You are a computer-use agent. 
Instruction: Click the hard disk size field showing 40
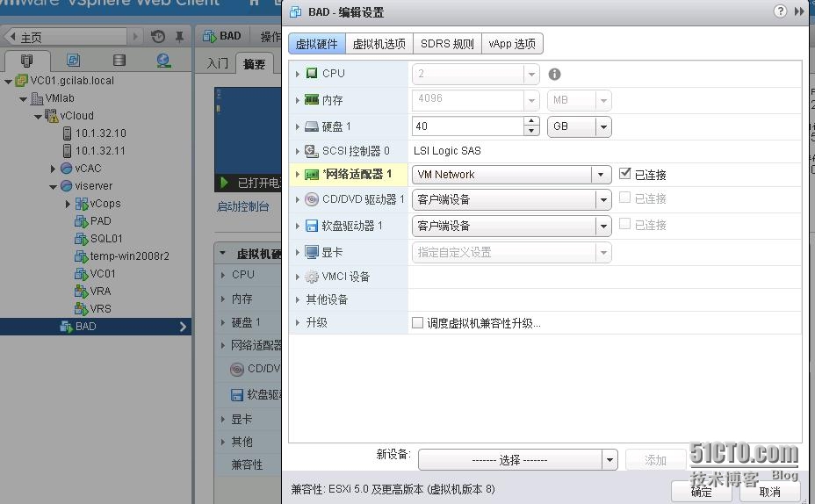coord(468,126)
